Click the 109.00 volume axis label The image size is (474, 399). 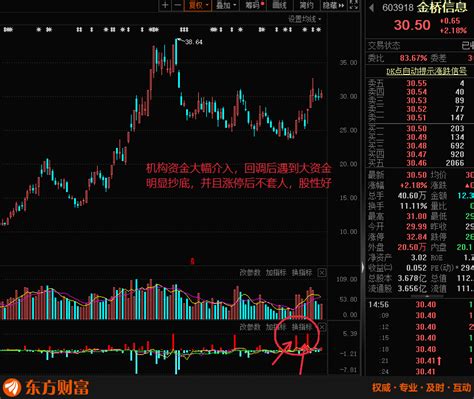click(x=347, y=279)
